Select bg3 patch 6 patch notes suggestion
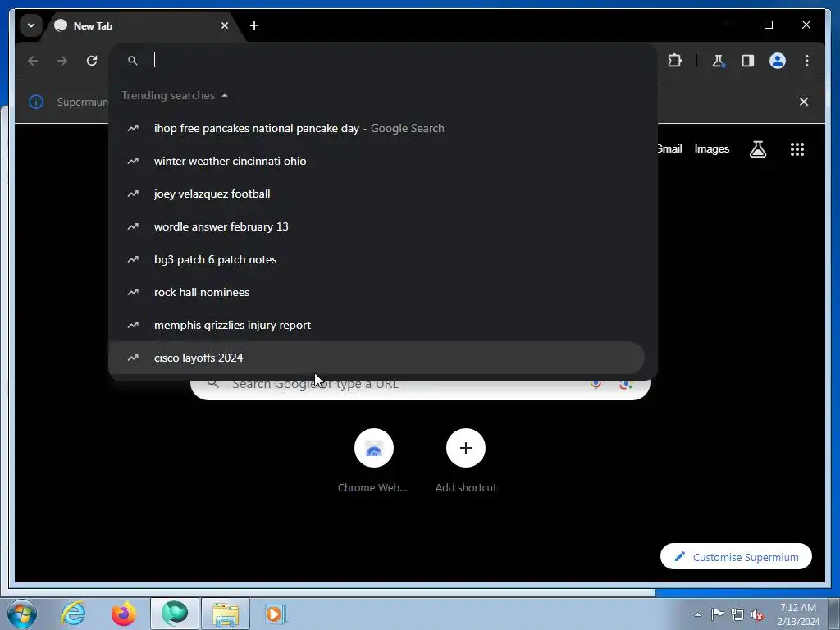840x630 pixels. (376, 259)
